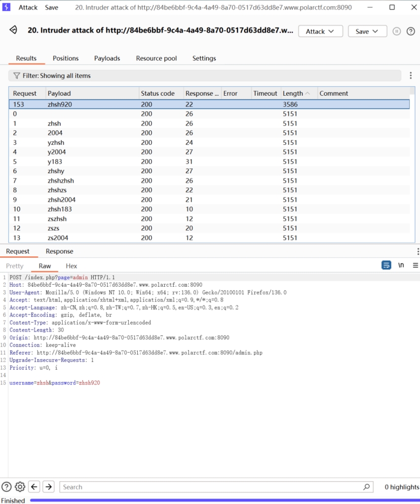The height and width of the screenshot is (504, 420).
Task: Sort results by Comment column header
Action: click(x=364, y=93)
